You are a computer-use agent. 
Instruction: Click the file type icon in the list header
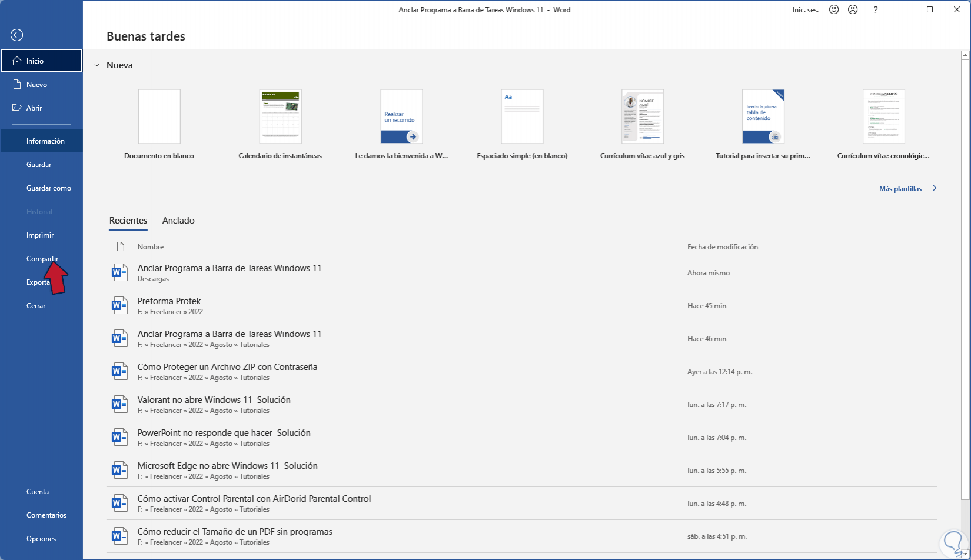click(x=120, y=246)
